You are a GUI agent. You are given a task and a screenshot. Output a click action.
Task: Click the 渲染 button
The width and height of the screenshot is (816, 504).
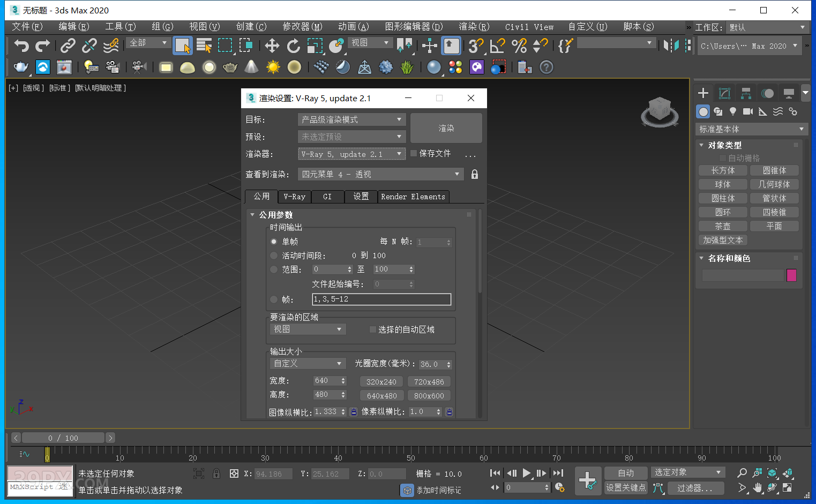(x=446, y=128)
